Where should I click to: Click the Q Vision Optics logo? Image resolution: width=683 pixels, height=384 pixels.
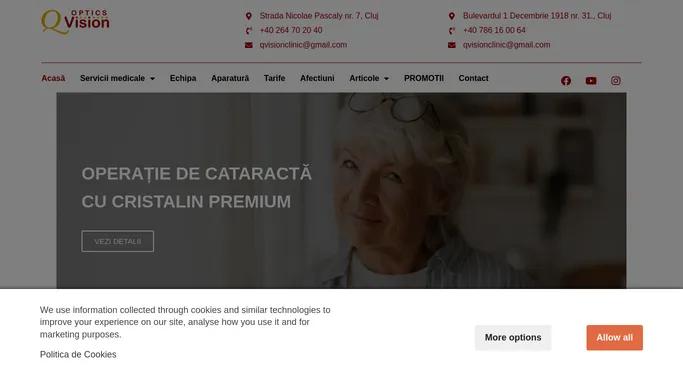tap(75, 21)
